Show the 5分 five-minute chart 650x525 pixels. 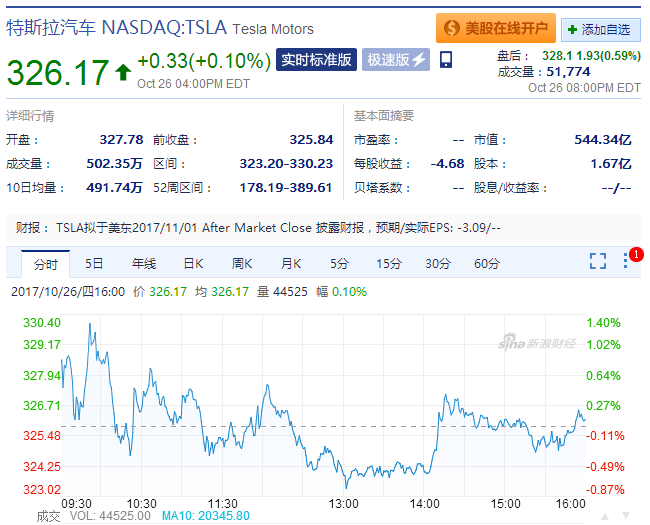coord(340,264)
